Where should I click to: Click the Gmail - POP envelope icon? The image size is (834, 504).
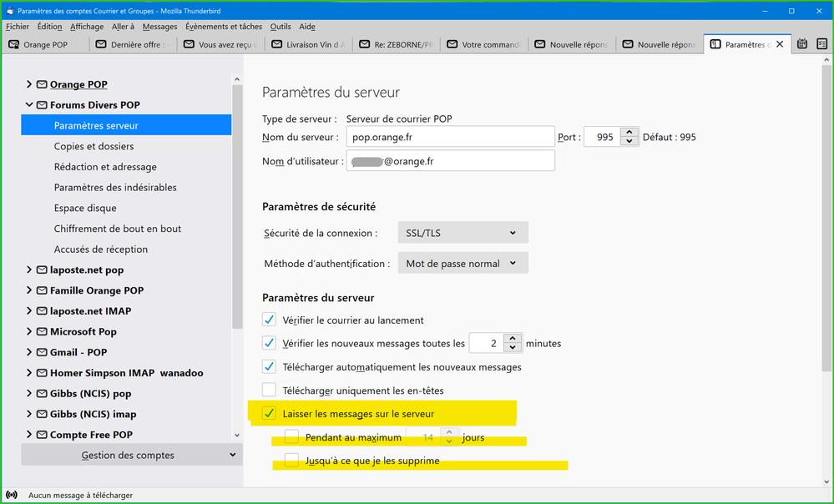[42, 352]
